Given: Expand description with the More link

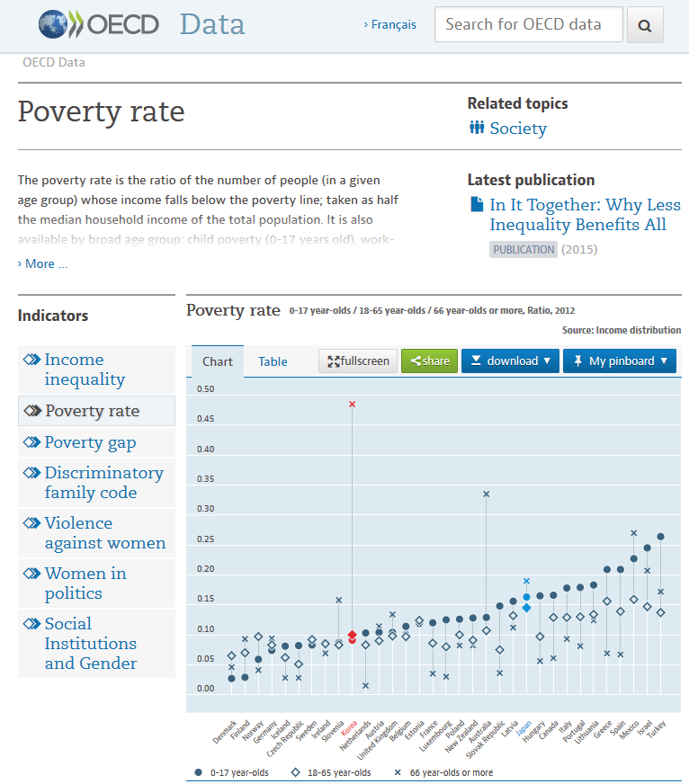Looking at the screenshot, I should pyautogui.click(x=42, y=263).
